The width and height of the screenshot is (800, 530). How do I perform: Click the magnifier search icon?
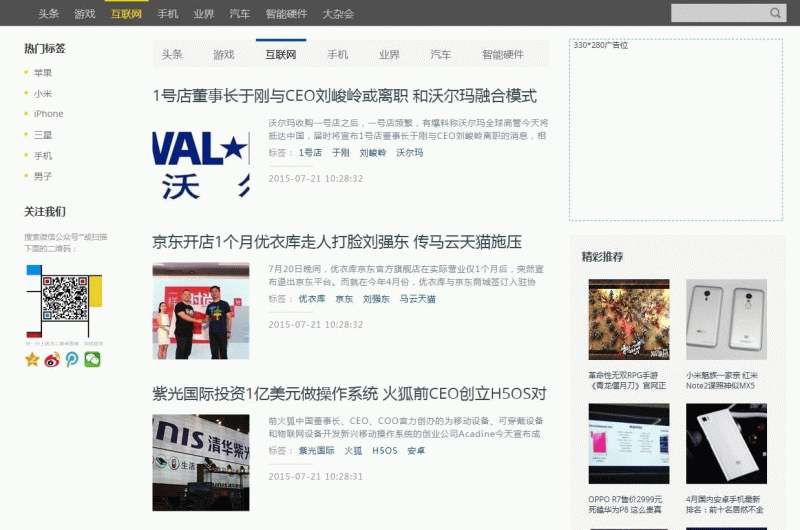pos(775,13)
